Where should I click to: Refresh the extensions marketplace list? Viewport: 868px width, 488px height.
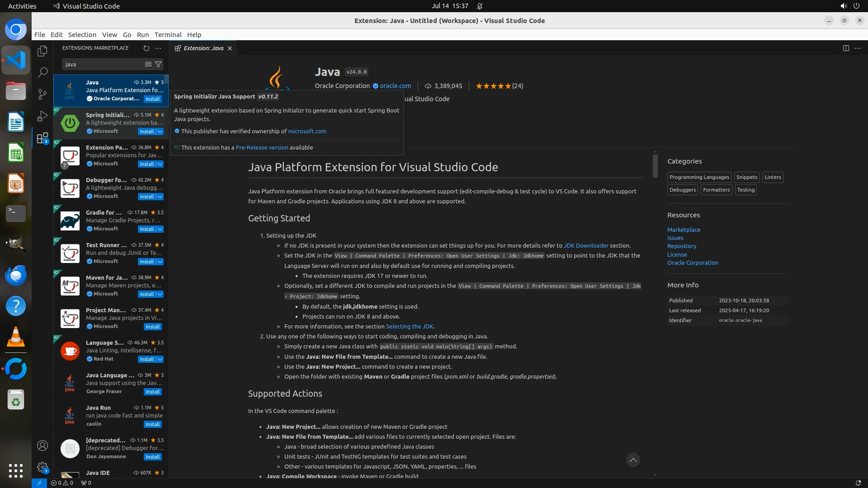146,48
